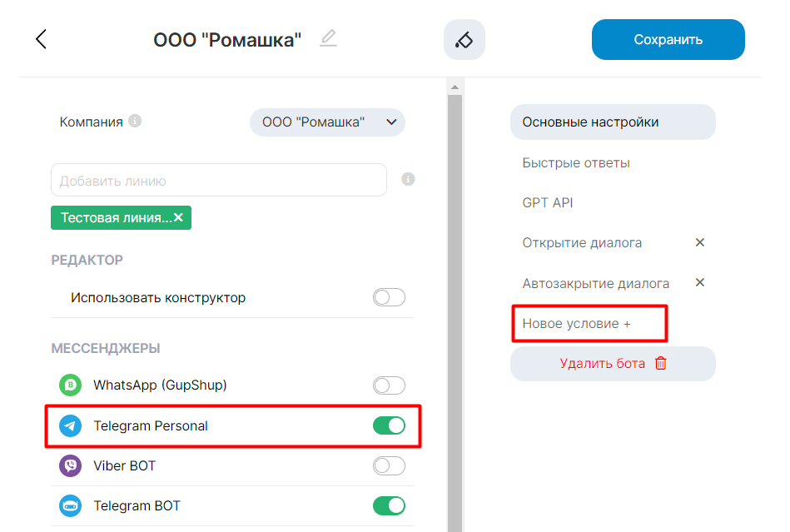Remove the Тестовая линия tag
Screen dimensions: 790x532
tap(178, 218)
